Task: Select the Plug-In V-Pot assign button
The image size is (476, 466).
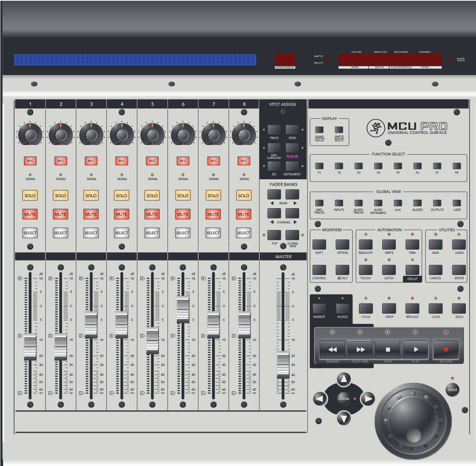Action: pyautogui.click(x=292, y=148)
